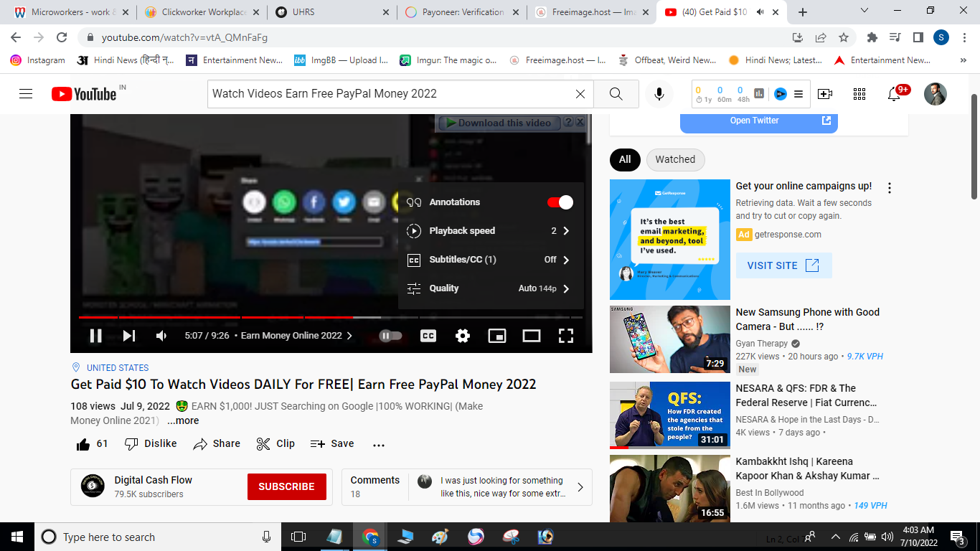This screenshot has width=980, height=551.
Task: Open New Samsung Phone video thumbnail
Action: coord(670,339)
